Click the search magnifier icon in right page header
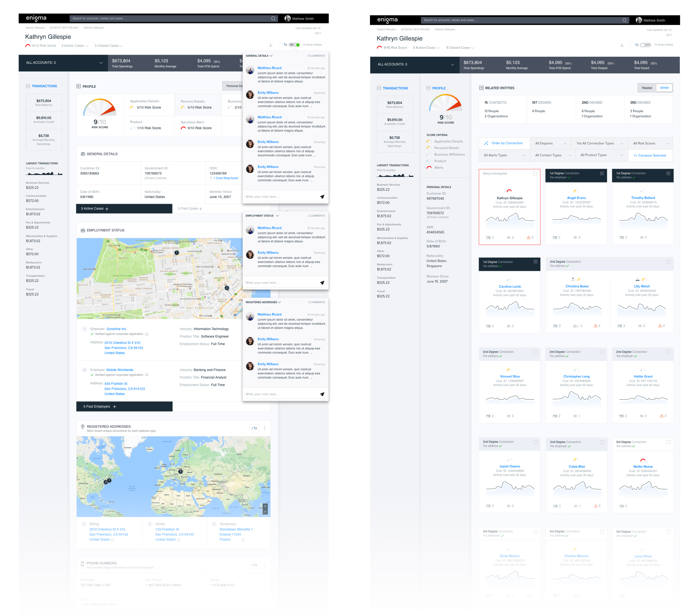 click(x=624, y=20)
